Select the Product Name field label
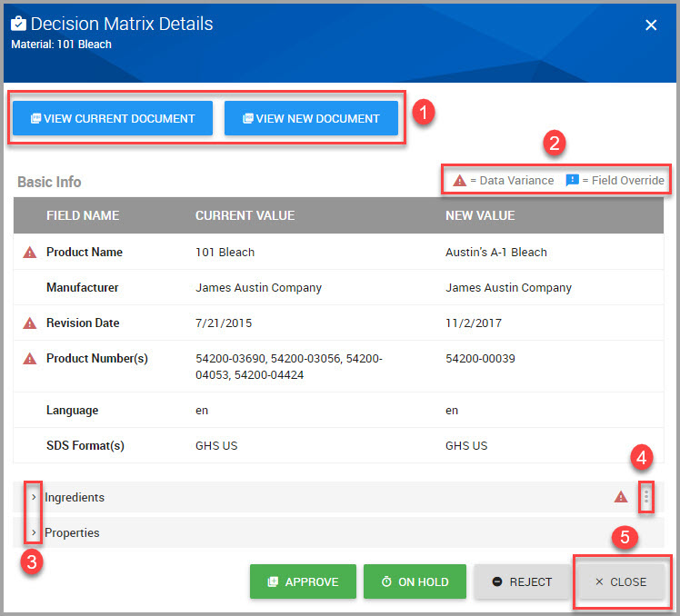680x616 pixels. [x=85, y=252]
